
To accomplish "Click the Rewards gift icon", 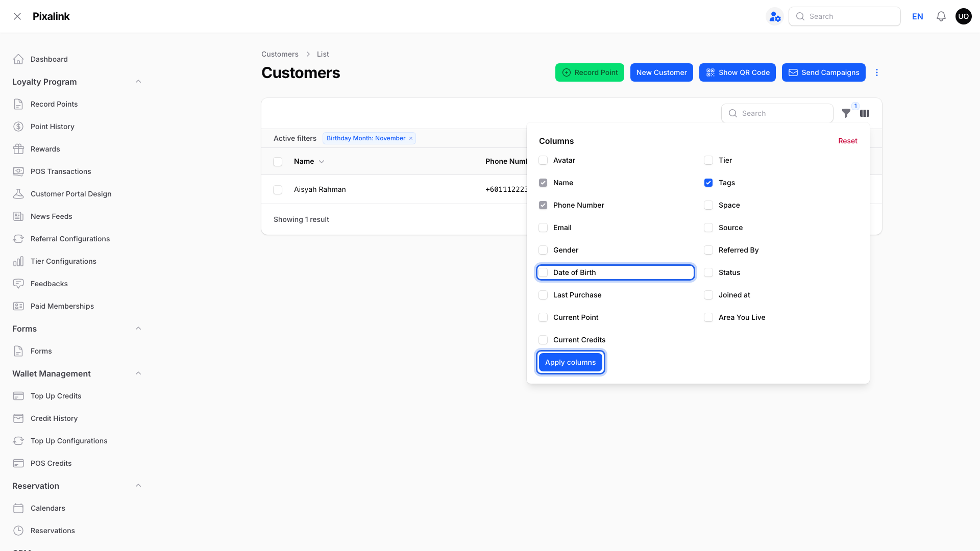I will (x=18, y=149).
